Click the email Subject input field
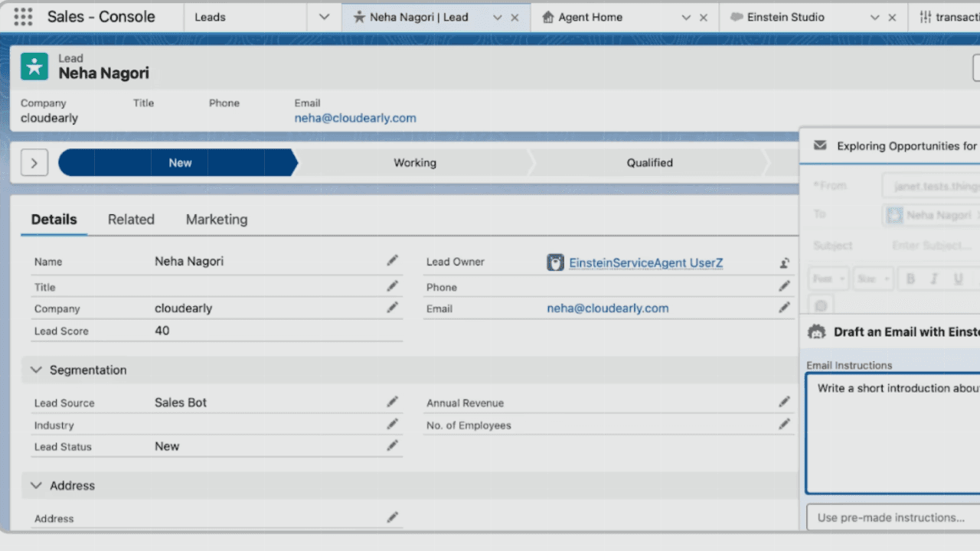Screen dimensions: 980x551 [932, 245]
